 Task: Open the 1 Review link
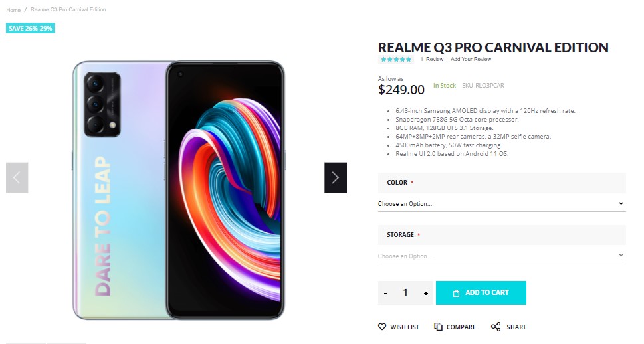tap(432, 60)
